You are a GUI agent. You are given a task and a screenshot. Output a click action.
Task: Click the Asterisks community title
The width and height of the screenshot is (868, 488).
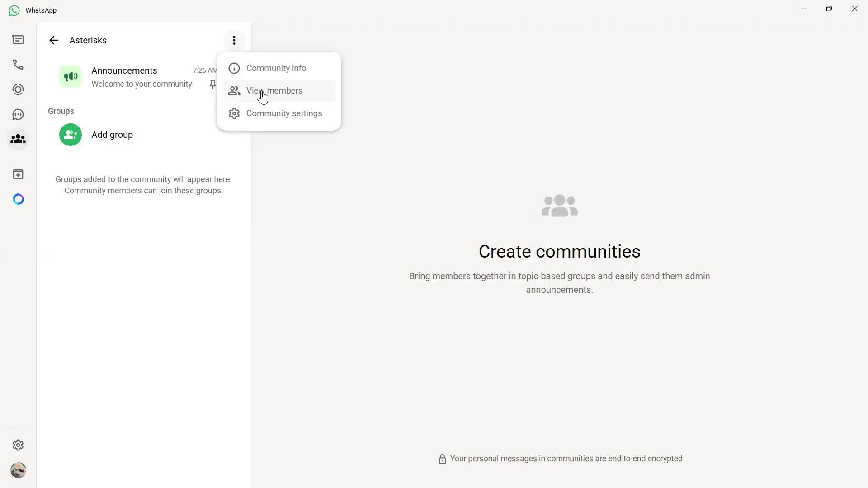point(88,40)
